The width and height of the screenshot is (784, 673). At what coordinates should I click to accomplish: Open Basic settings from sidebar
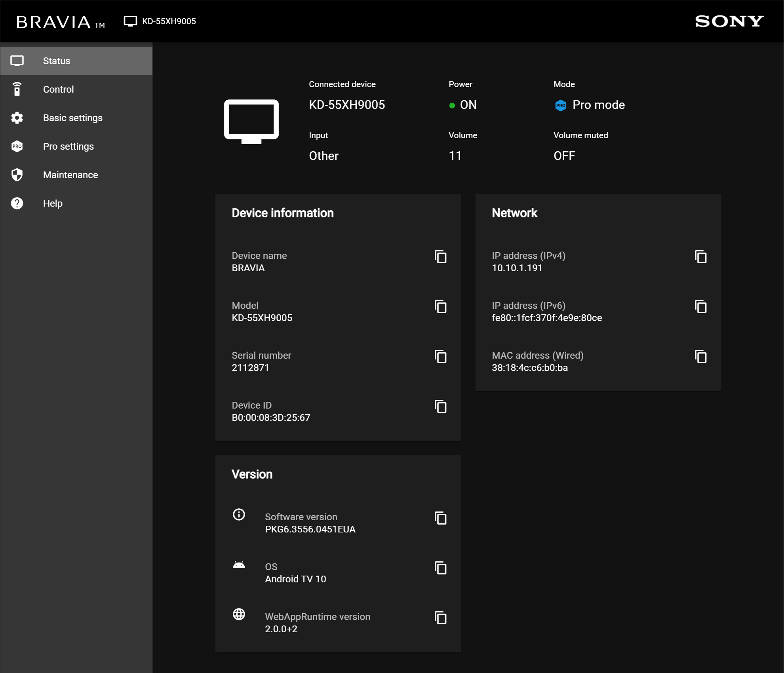pyautogui.click(x=72, y=118)
